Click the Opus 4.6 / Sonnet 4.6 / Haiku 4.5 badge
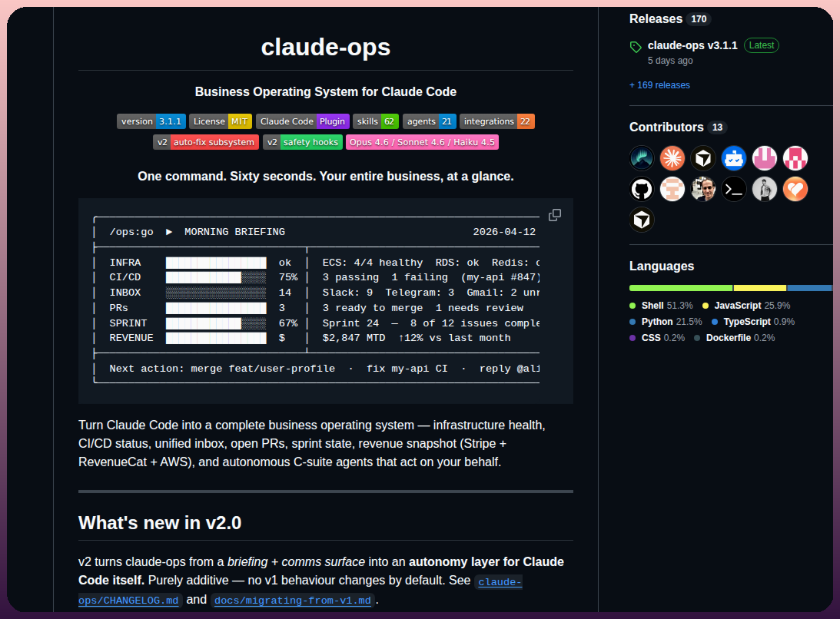 (x=422, y=142)
